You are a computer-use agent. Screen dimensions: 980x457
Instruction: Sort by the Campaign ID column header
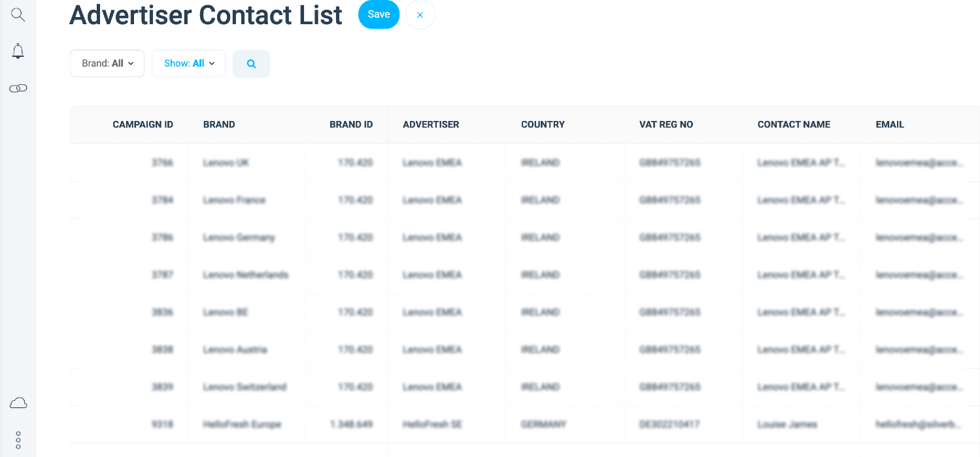(x=143, y=124)
